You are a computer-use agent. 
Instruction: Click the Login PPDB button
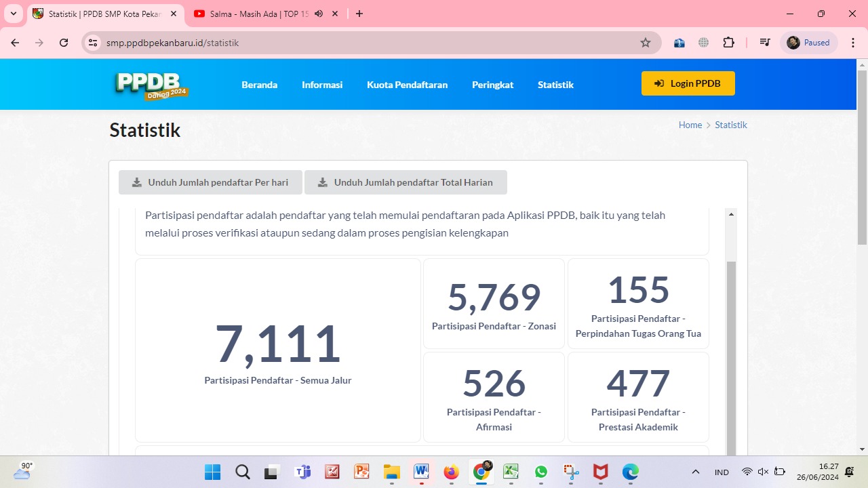[x=688, y=83]
